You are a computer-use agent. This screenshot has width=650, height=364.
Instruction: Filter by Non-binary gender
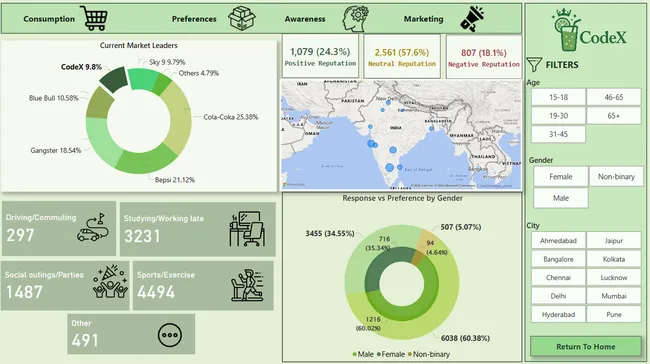pyautogui.click(x=616, y=177)
